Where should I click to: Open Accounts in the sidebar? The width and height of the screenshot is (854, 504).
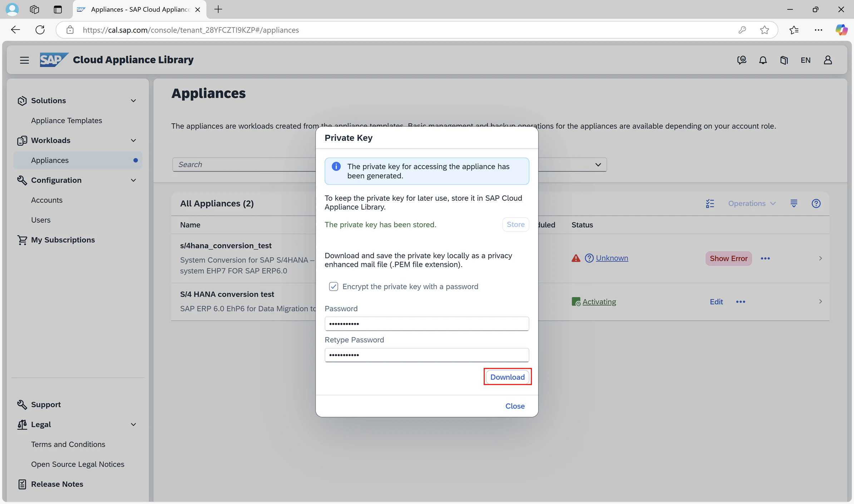point(47,200)
